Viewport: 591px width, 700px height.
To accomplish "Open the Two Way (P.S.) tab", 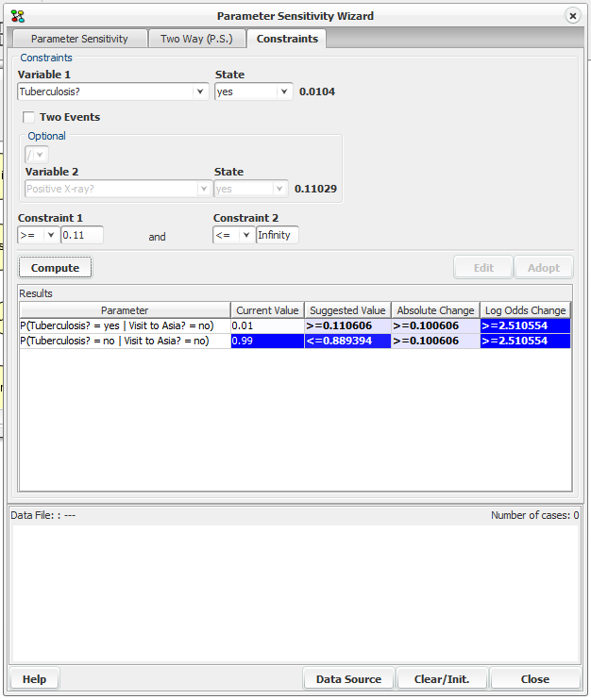I will click(196, 39).
